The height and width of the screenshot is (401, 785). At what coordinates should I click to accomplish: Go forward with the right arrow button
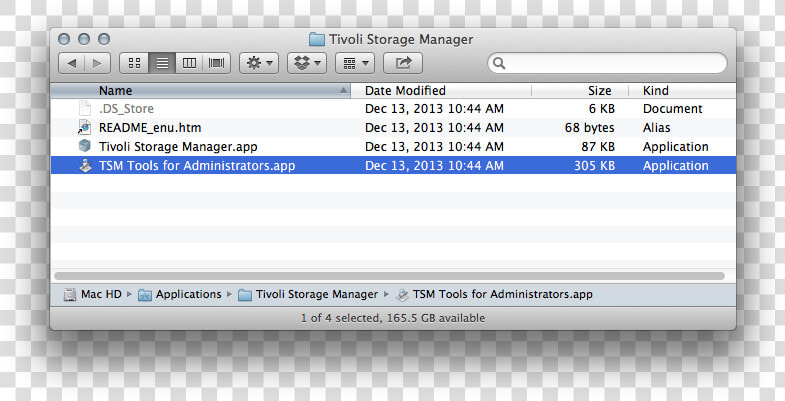coord(98,63)
